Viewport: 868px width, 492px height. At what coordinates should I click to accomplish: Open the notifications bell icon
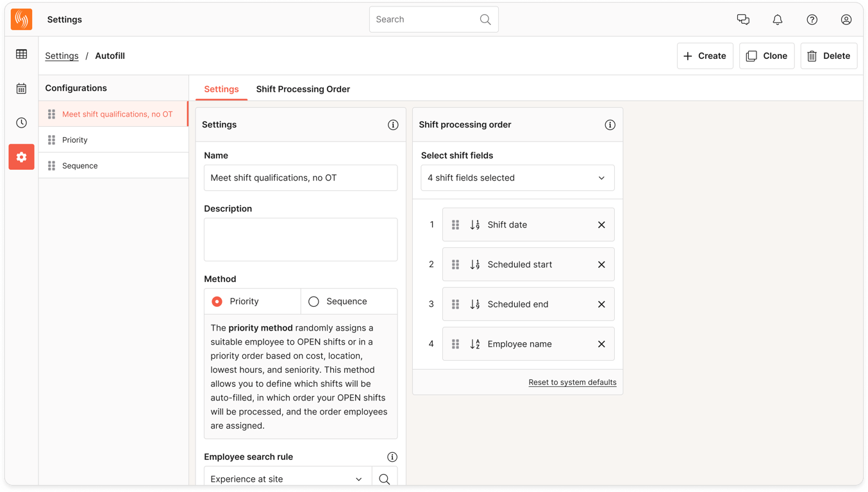tap(778, 20)
